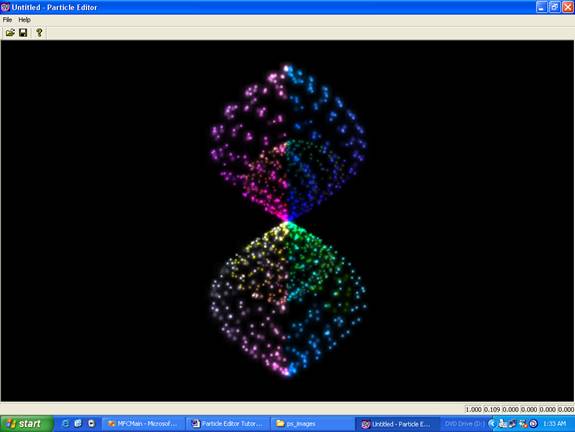Image resolution: width=575 pixels, height=432 pixels.
Task: Expand hidden system tray icons arrow
Action: [x=492, y=424]
